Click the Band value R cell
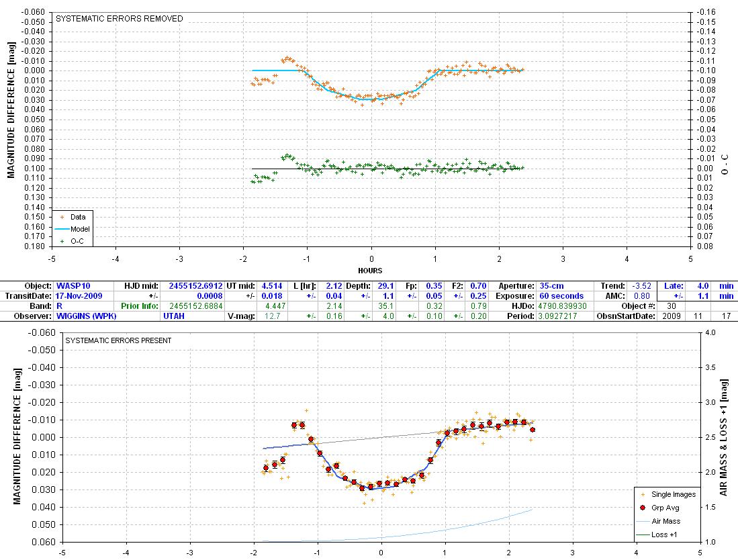The image size is (738, 560). [x=84, y=306]
